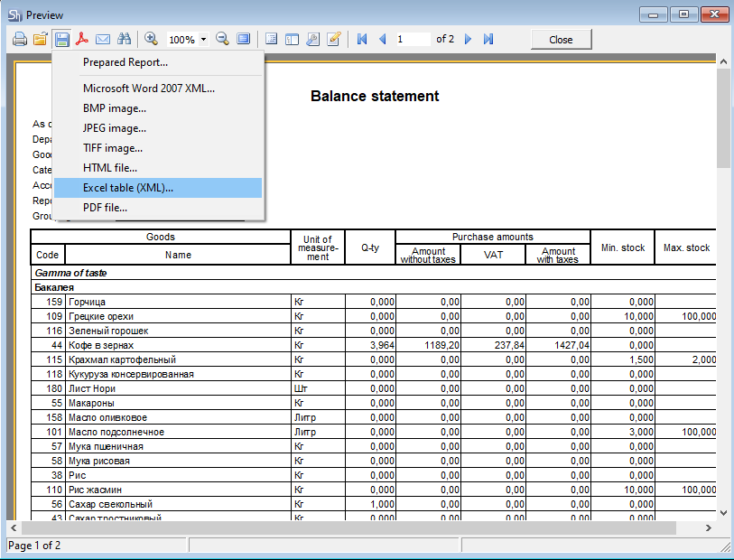Pick Microsoft Word 2007 XML export
This screenshot has width=734, height=560.
tap(148, 89)
